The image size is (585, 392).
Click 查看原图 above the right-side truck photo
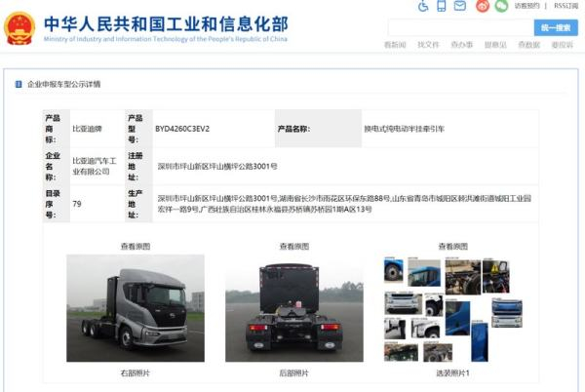pyautogui.click(x=136, y=247)
